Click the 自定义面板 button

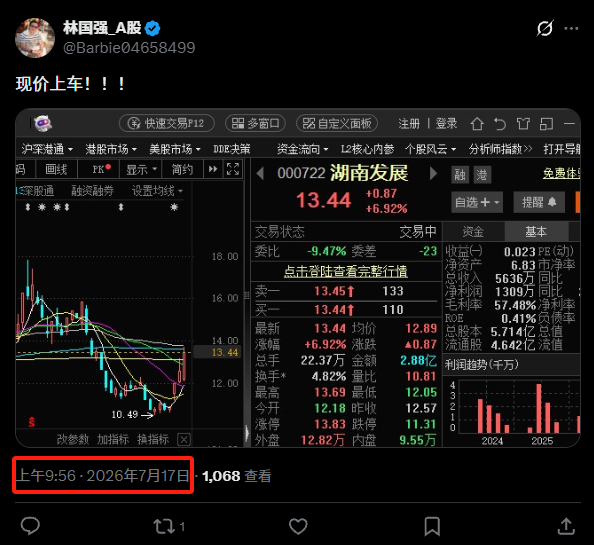coord(337,123)
